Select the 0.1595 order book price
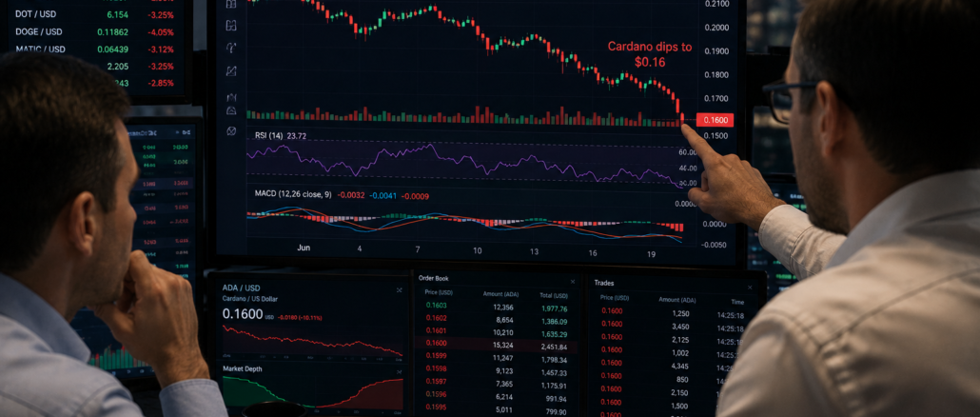The width and height of the screenshot is (980, 417). pos(437,407)
